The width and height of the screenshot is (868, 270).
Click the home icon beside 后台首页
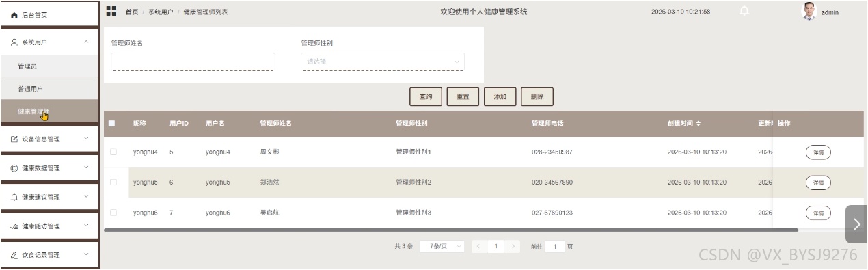(14, 14)
